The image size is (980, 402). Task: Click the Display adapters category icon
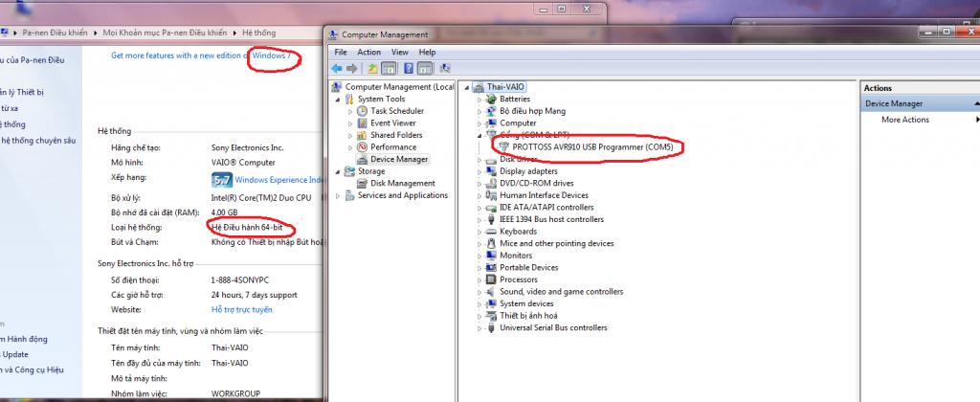tap(491, 171)
